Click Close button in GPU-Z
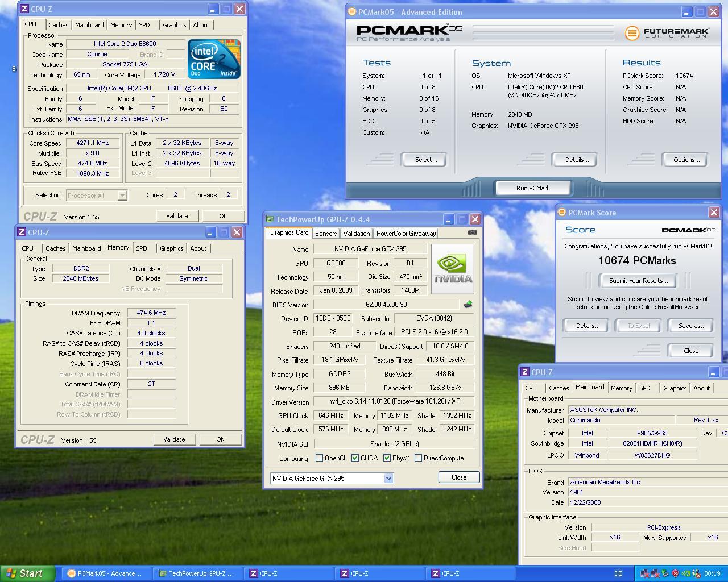This screenshot has width=728, height=582. (x=459, y=477)
